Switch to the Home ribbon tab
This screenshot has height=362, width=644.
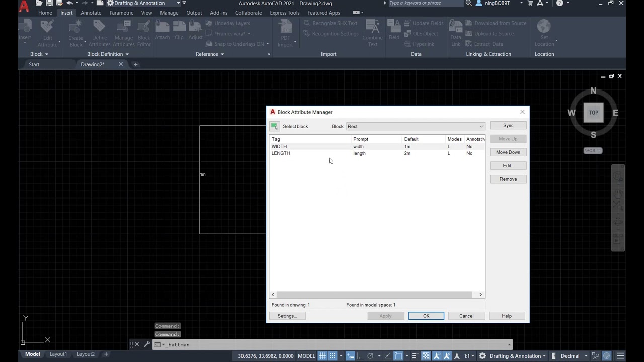(45, 13)
